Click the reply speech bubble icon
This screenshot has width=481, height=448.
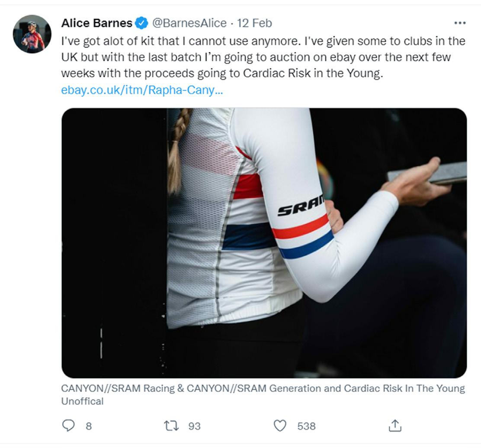click(x=68, y=426)
